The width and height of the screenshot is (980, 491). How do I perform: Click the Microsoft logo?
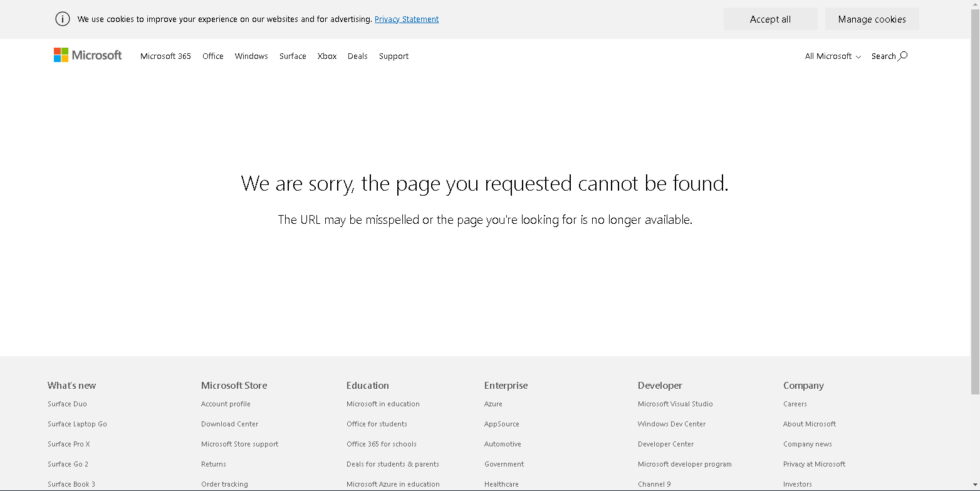88,55
